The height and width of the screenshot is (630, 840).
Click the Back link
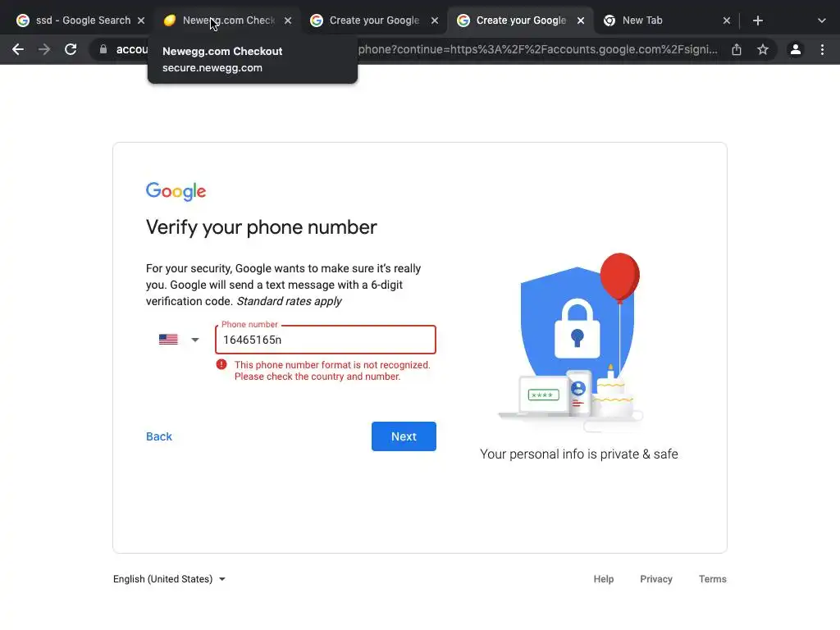point(159,436)
